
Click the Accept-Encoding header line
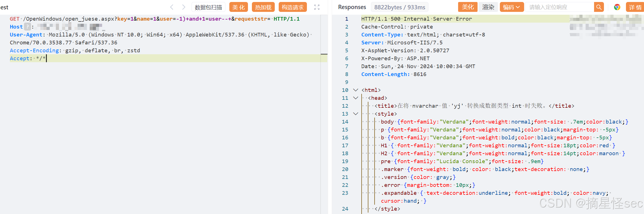pyautogui.click(x=75, y=51)
